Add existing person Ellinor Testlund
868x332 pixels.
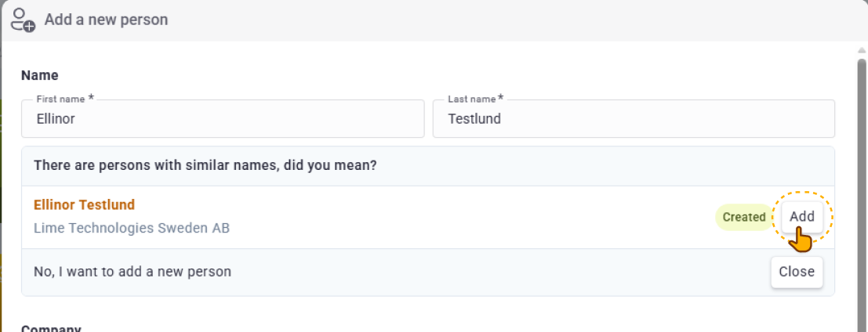click(x=801, y=217)
